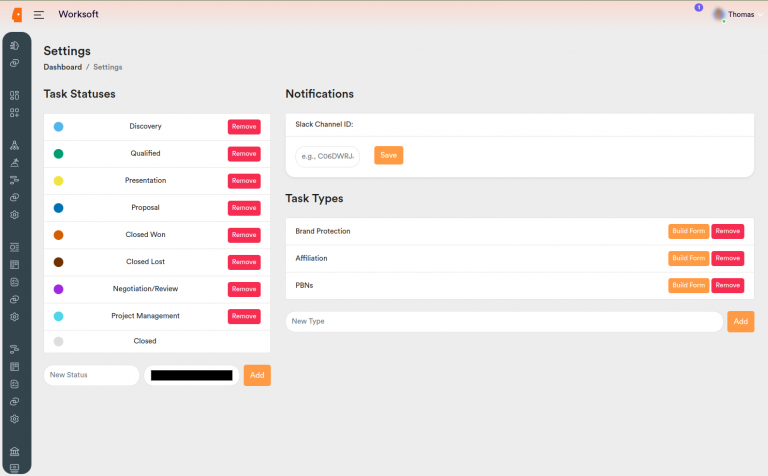This screenshot has height=476, width=768.
Task: Click Build Form for Affiliation
Action: (688, 258)
